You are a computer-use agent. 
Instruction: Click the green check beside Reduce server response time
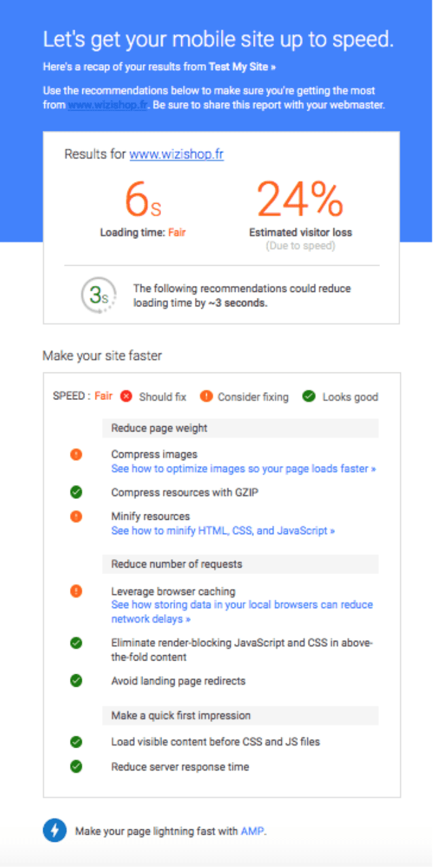(76, 767)
